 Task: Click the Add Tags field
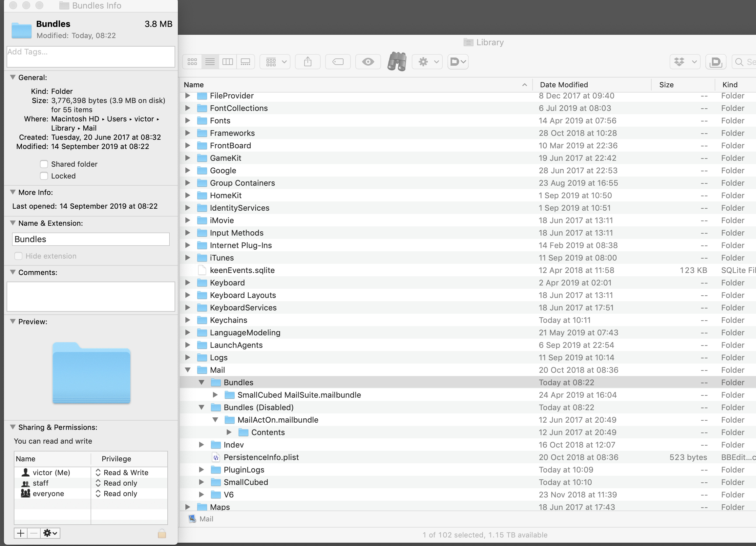click(91, 56)
